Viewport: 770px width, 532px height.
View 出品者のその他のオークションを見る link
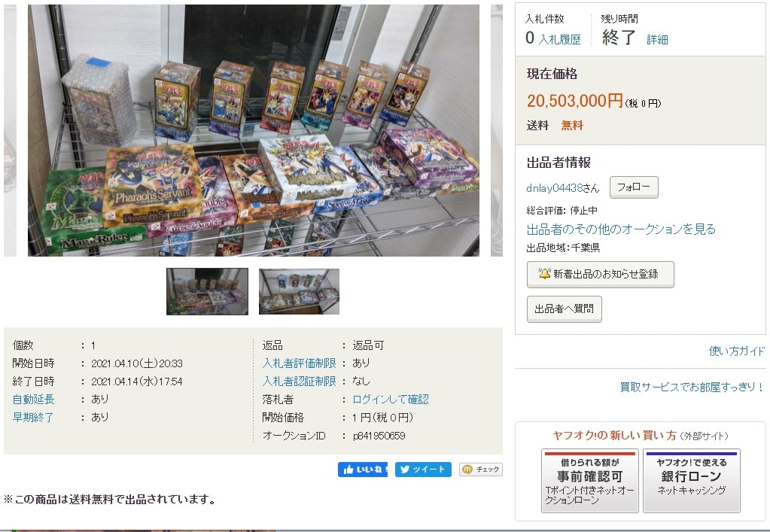(621, 230)
